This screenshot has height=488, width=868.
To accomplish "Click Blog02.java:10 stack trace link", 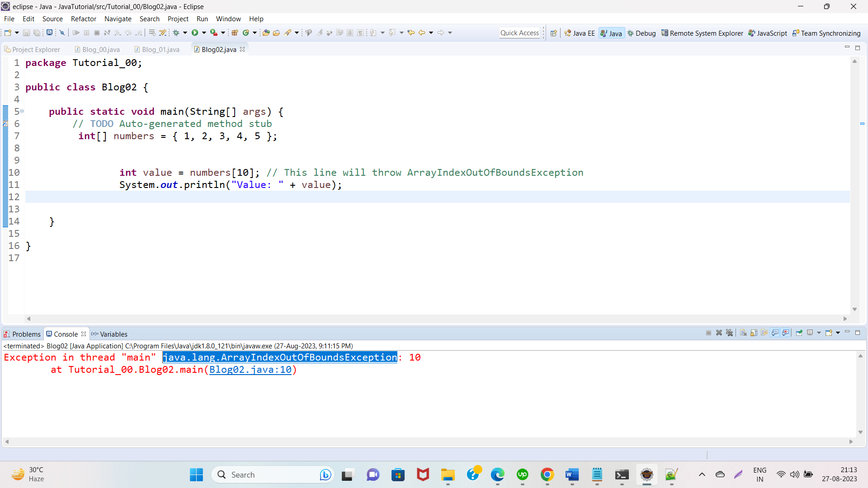I will pyautogui.click(x=250, y=370).
